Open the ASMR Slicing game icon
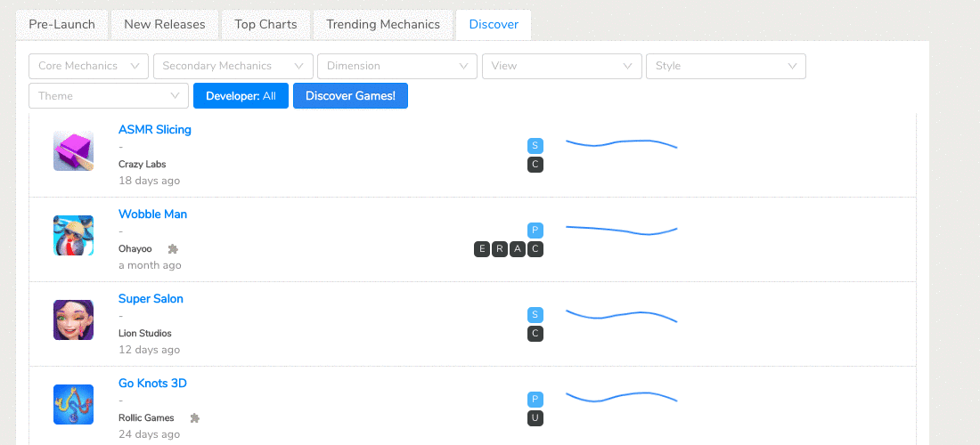980x445 pixels. point(74,151)
